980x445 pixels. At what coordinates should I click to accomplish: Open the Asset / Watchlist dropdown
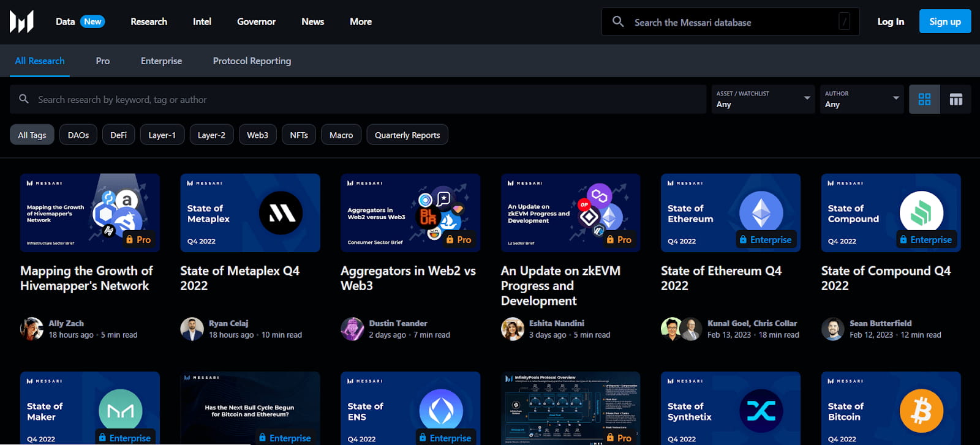[x=763, y=99]
